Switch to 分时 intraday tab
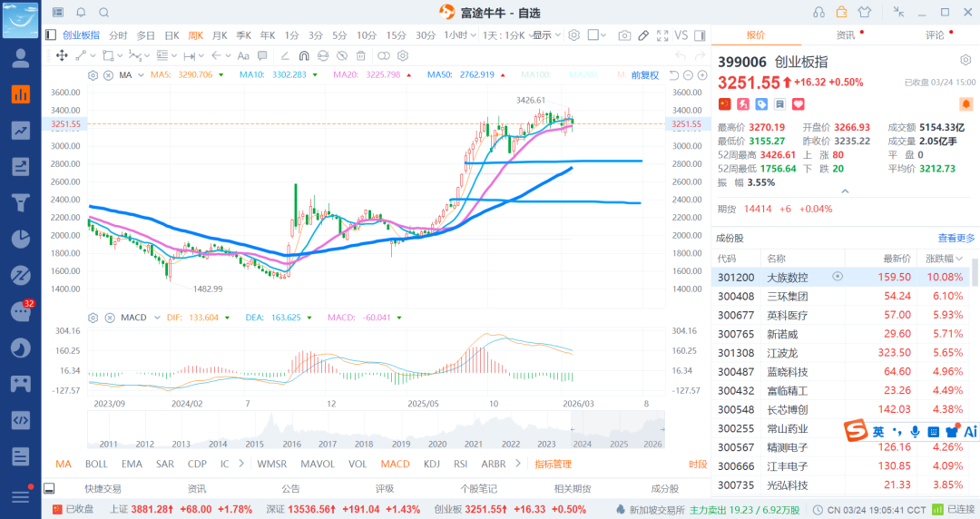This screenshot has height=519, width=980. 118,35
